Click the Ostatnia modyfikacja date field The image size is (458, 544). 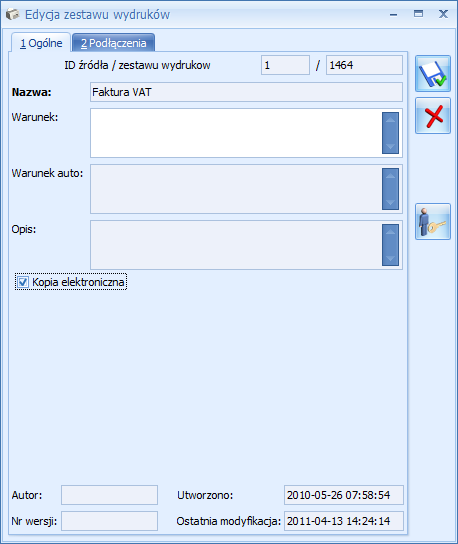344,521
